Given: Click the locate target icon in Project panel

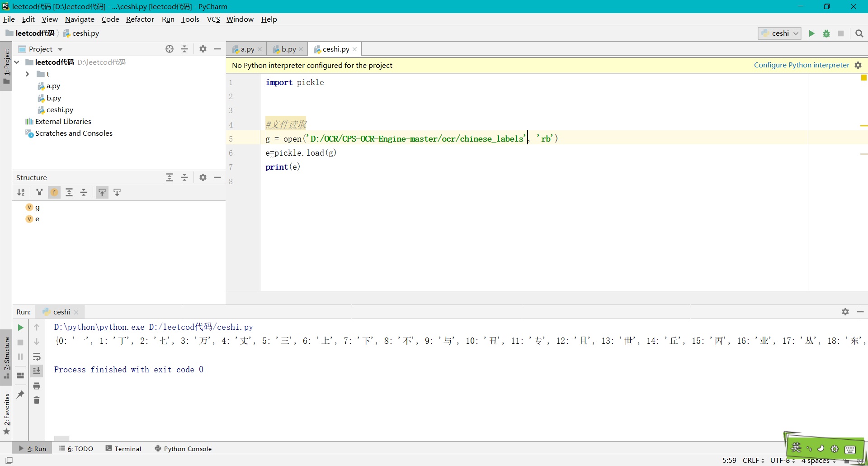Looking at the screenshot, I should (x=170, y=49).
